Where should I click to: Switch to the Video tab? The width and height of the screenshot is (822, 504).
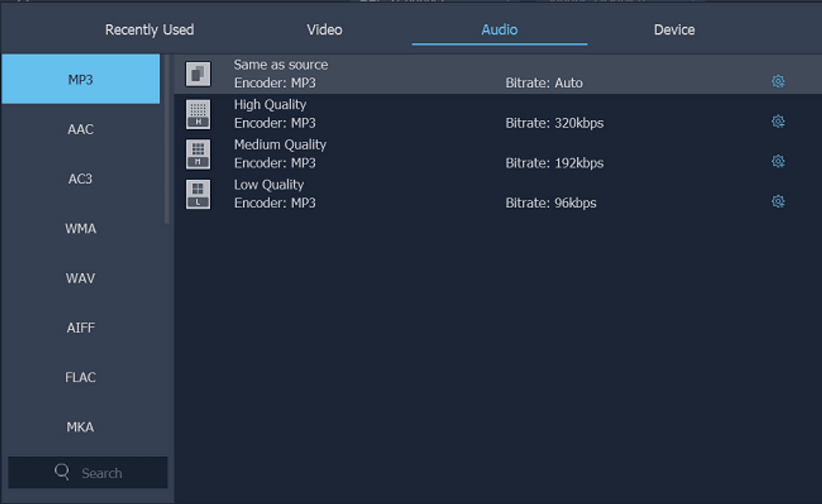click(x=324, y=30)
